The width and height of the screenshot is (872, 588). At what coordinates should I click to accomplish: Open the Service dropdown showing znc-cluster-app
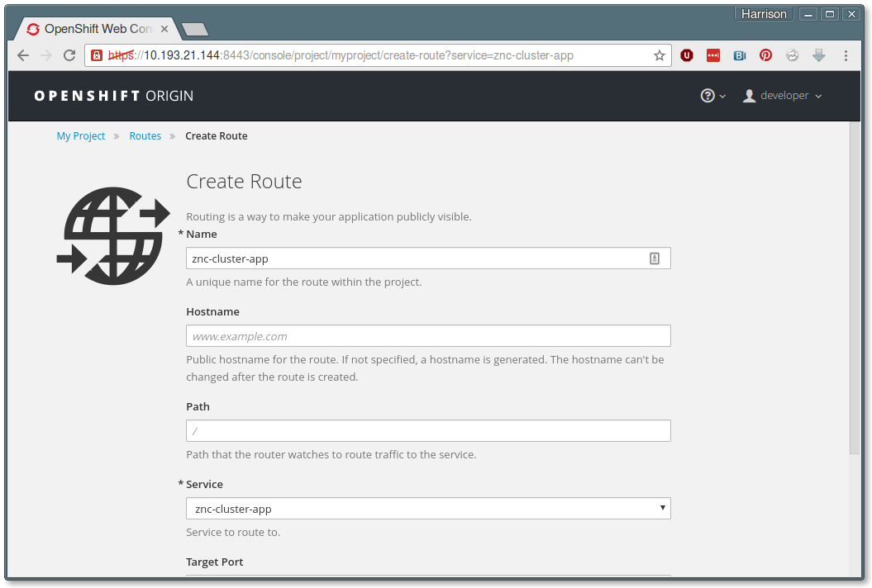pyautogui.click(x=428, y=509)
